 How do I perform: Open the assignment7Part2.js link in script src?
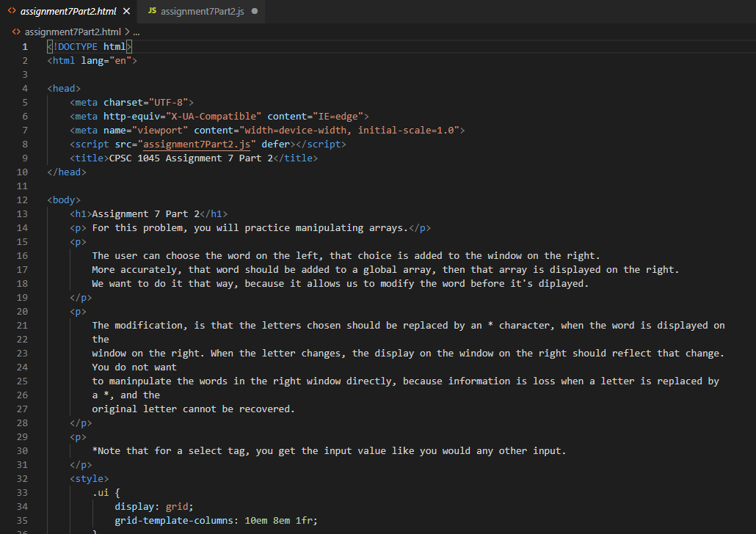pos(197,144)
